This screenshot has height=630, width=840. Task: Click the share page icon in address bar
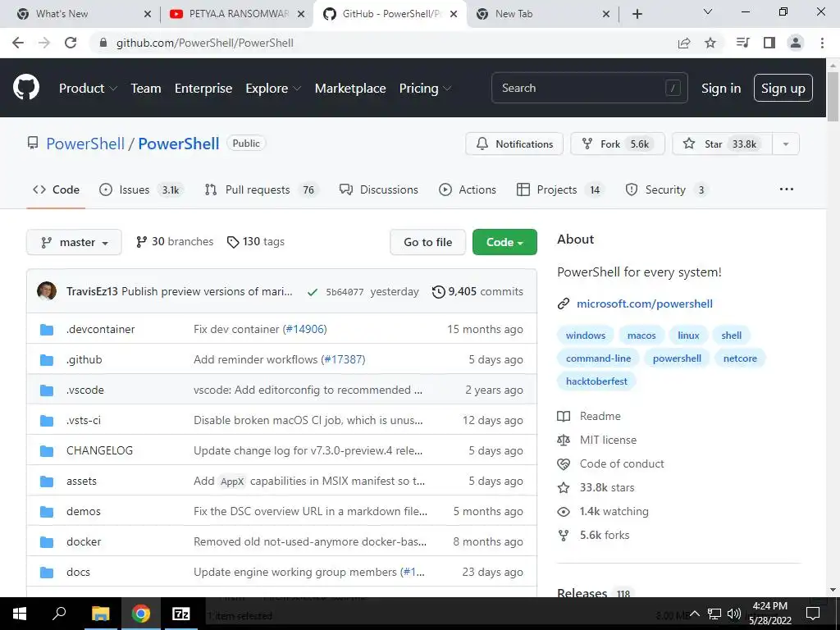coord(684,43)
